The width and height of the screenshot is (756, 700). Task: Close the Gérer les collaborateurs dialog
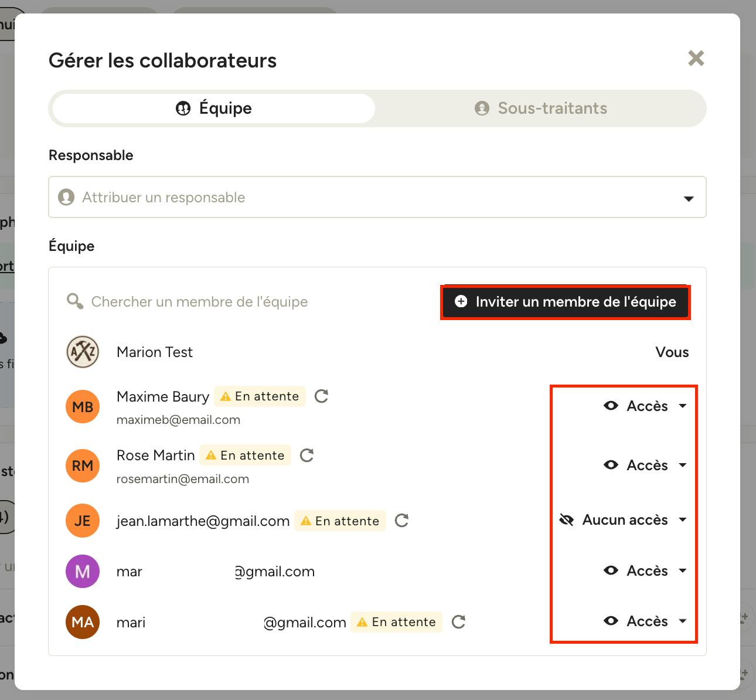(696, 58)
